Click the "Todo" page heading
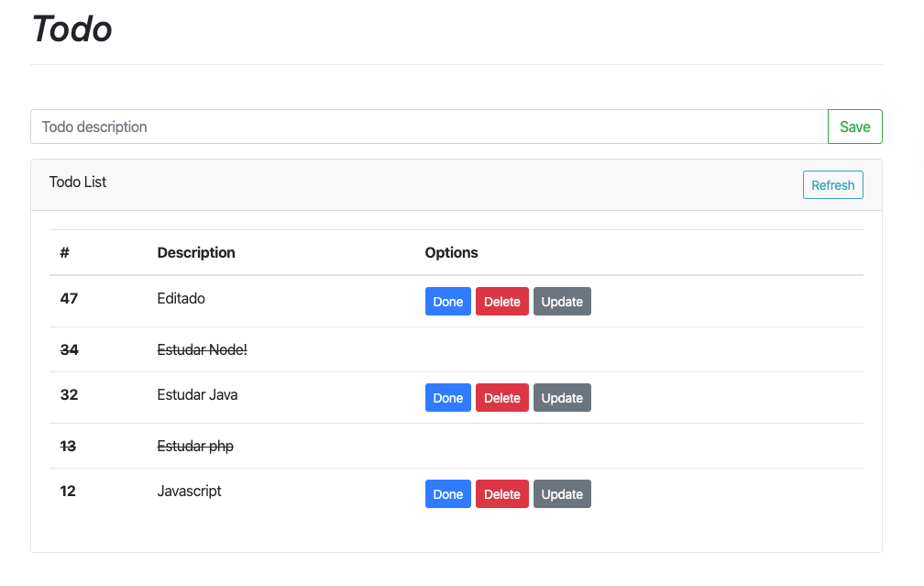 tap(71, 28)
